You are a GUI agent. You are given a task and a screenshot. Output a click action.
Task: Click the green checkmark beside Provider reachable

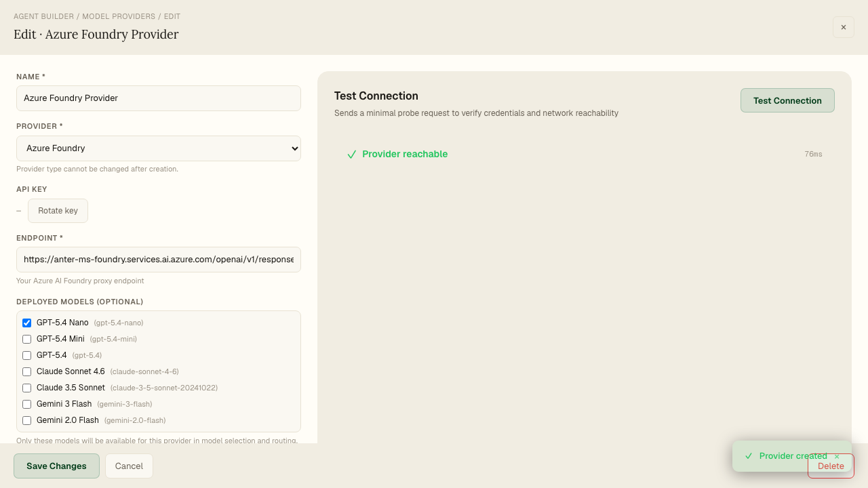[351, 155]
